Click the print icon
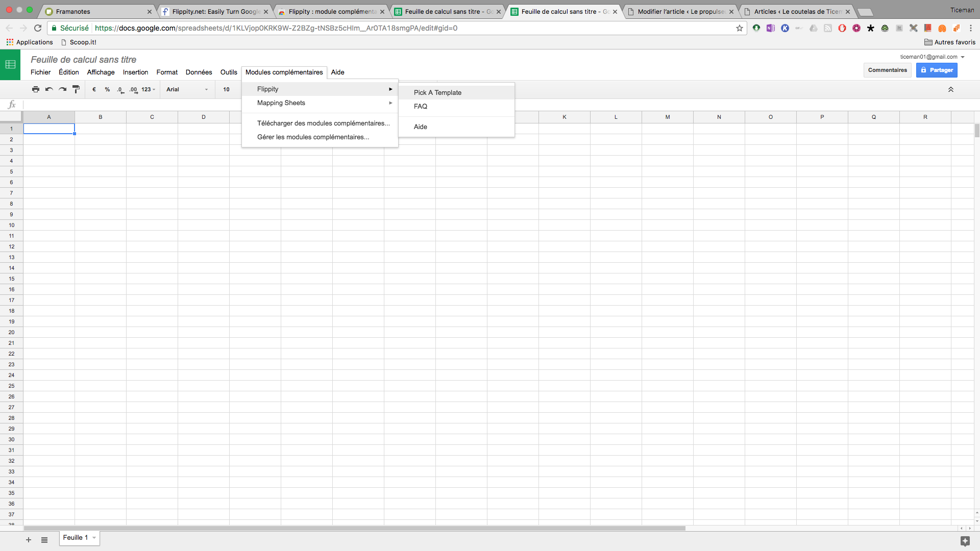This screenshot has width=980, height=551. pyautogui.click(x=36, y=89)
